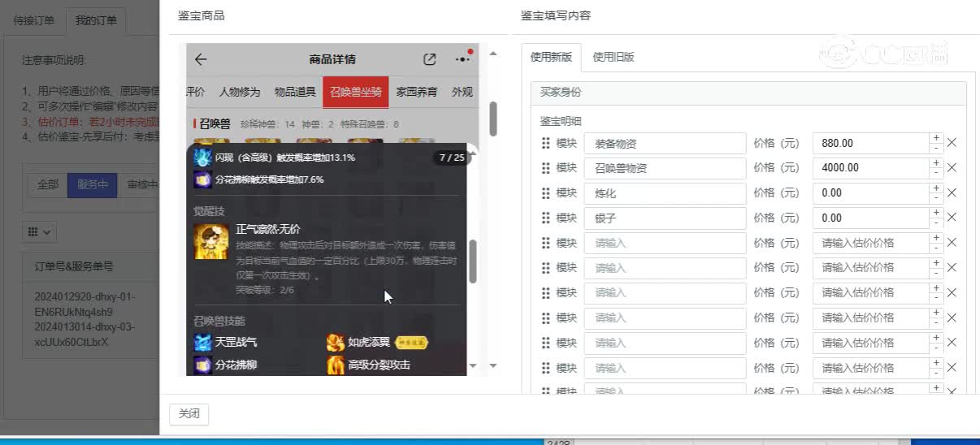Open the 待接订单 tab in background page
Image resolution: width=980 pixels, height=445 pixels.
click(x=34, y=20)
